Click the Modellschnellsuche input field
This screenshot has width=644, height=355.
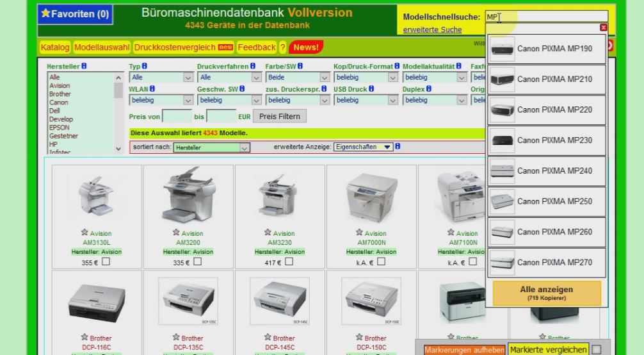point(546,17)
